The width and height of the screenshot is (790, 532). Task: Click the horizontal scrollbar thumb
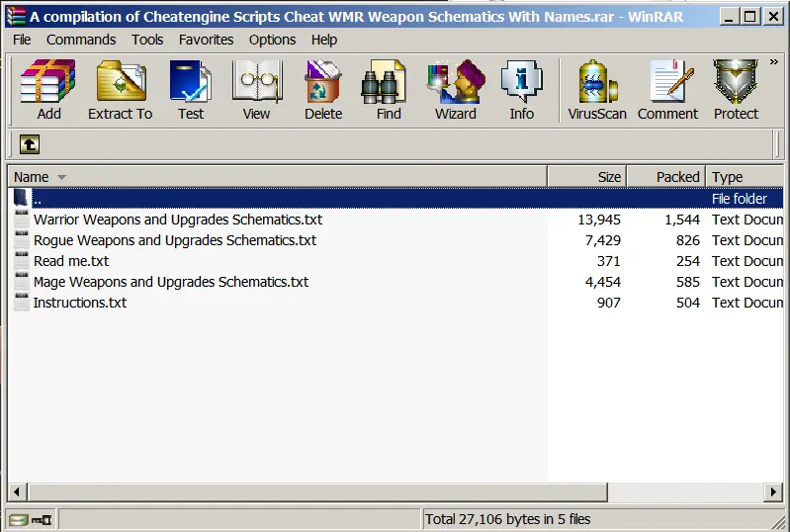[317, 491]
